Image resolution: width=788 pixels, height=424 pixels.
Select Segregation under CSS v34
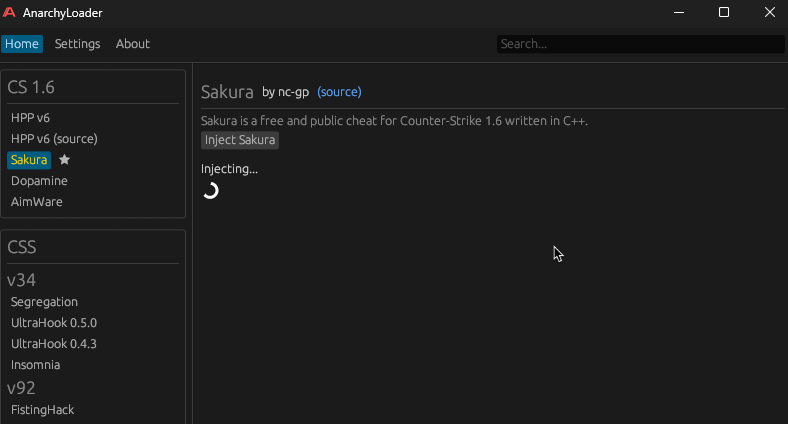click(44, 302)
